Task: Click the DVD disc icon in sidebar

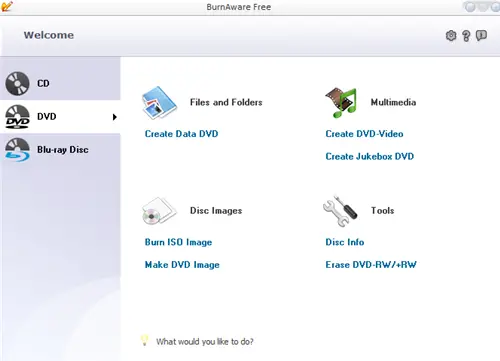Action: point(17,117)
